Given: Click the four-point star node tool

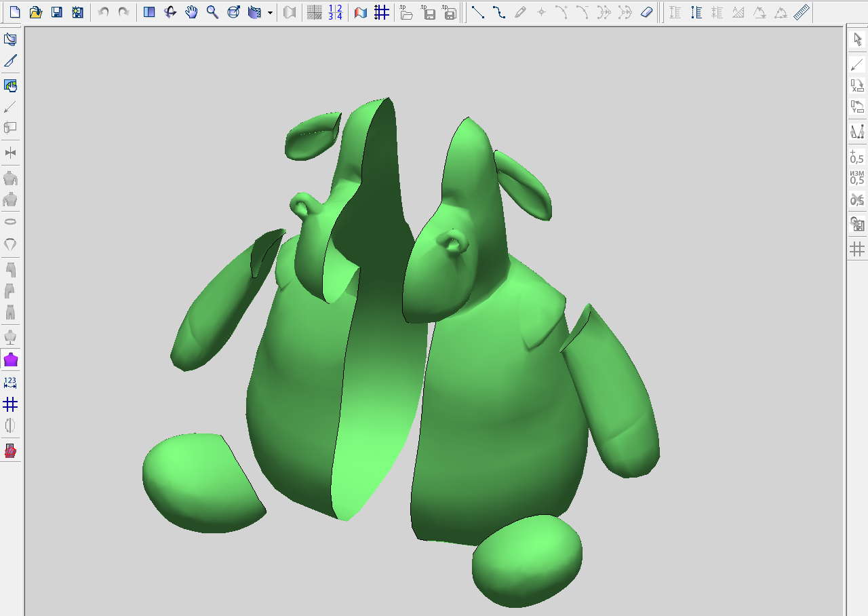Looking at the screenshot, I should pyautogui.click(x=541, y=12).
